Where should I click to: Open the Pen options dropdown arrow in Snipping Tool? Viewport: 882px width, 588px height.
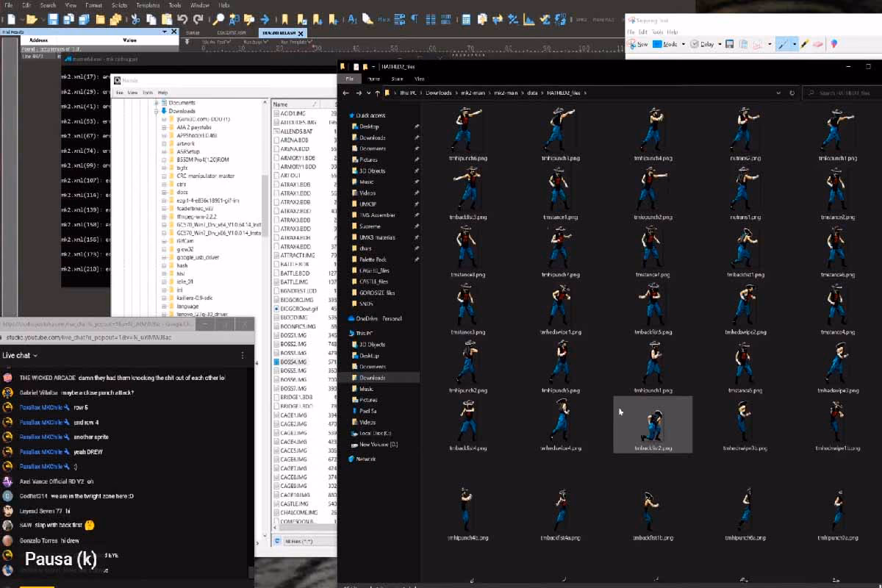795,44
